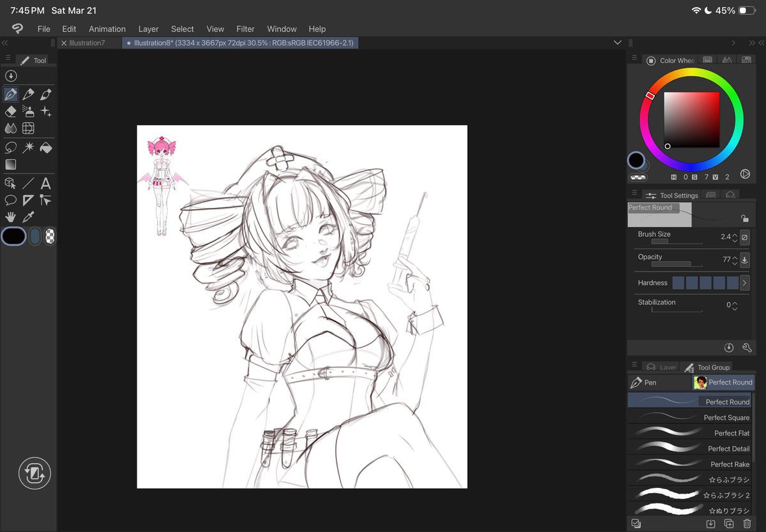The height and width of the screenshot is (532, 766).
Task: Toggle Brush Size dynamics button
Action: [x=745, y=237]
